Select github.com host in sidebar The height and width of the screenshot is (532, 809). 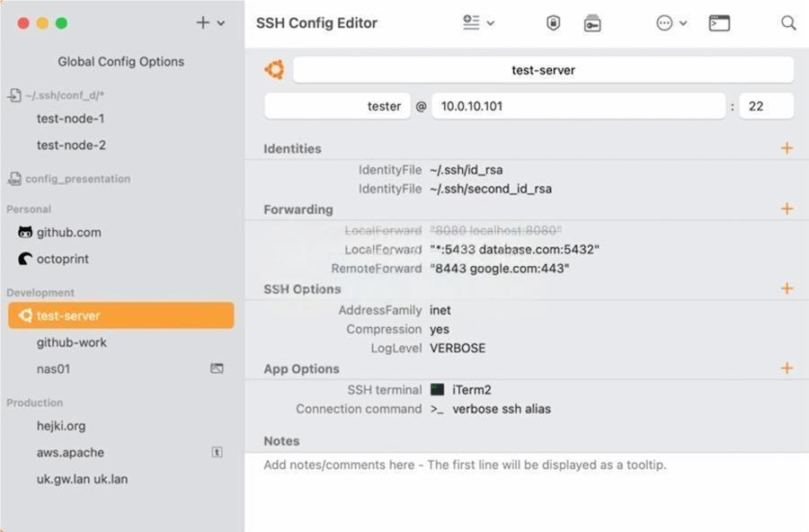click(68, 232)
